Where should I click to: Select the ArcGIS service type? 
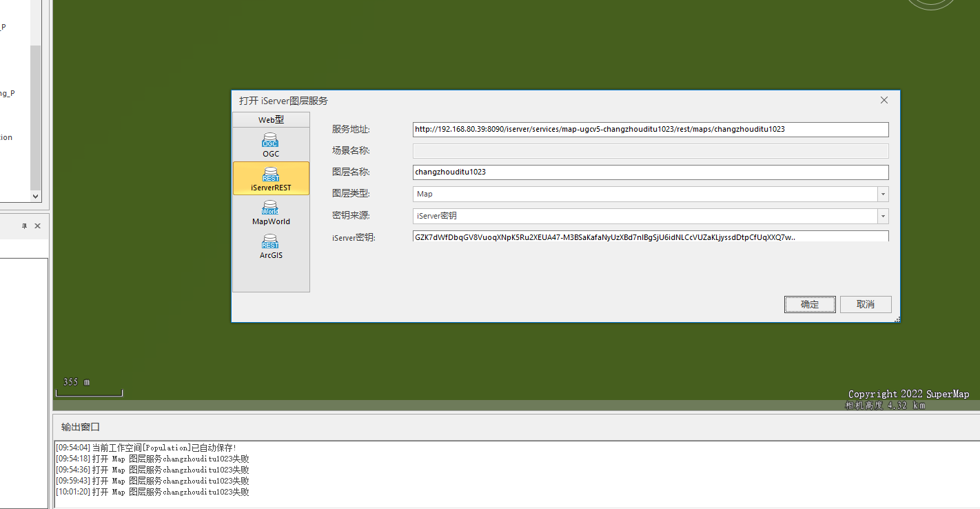(x=271, y=246)
